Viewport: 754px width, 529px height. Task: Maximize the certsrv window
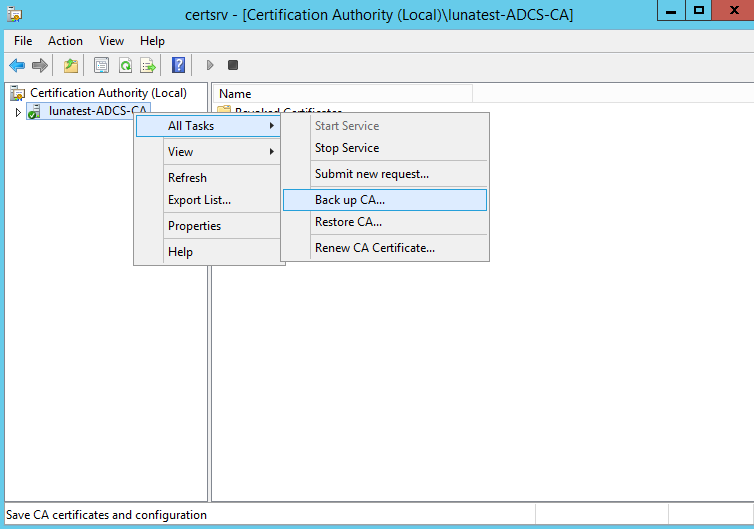coord(699,11)
